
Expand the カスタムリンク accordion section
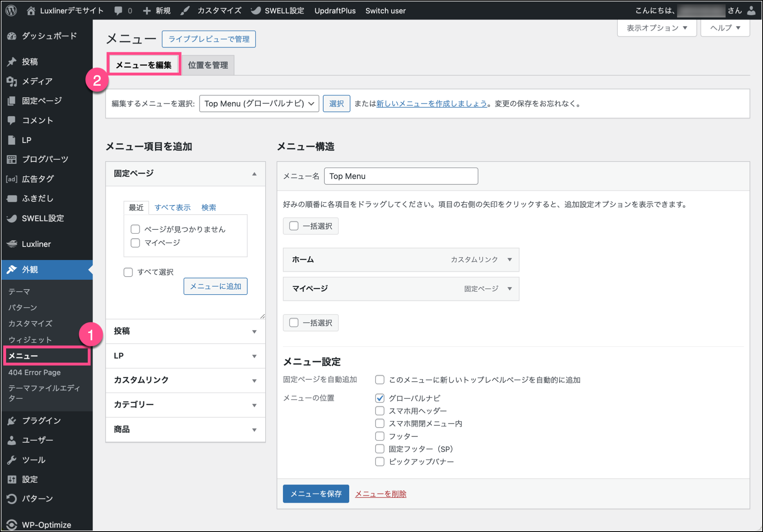click(x=185, y=380)
